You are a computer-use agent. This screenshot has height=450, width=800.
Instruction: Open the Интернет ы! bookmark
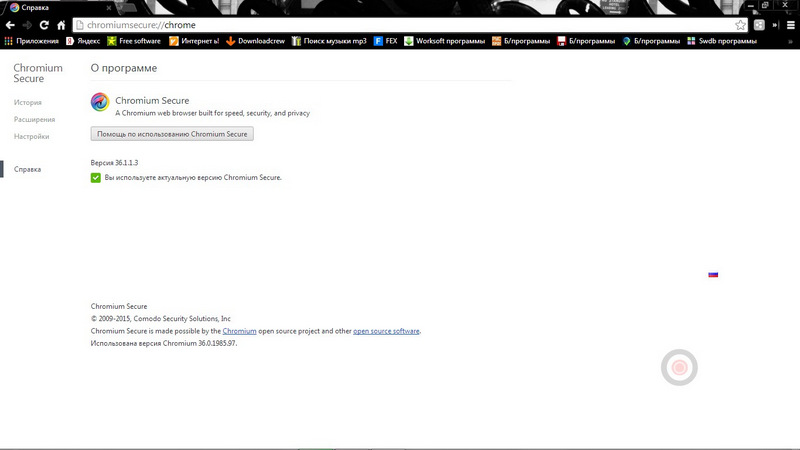point(194,41)
